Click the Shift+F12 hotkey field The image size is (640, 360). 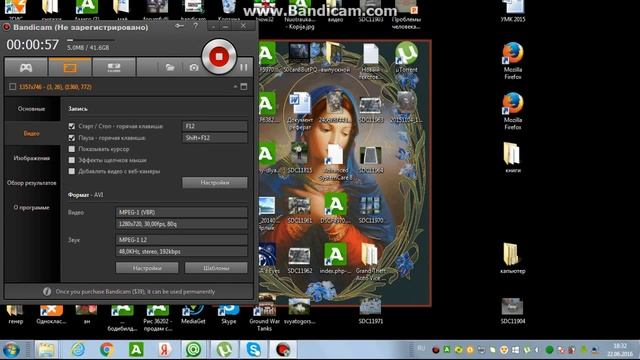[215, 138]
